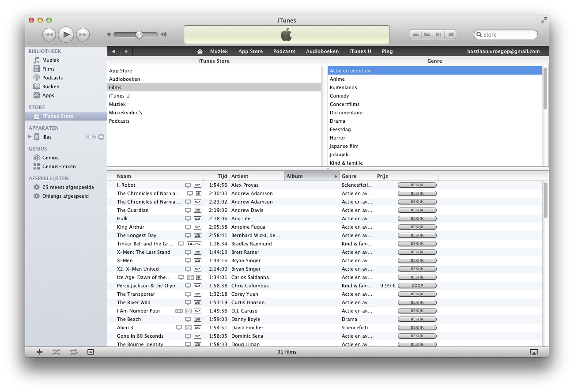
Task: Switch to Cover Flow view
Action: pyautogui.click(x=450, y=34)
